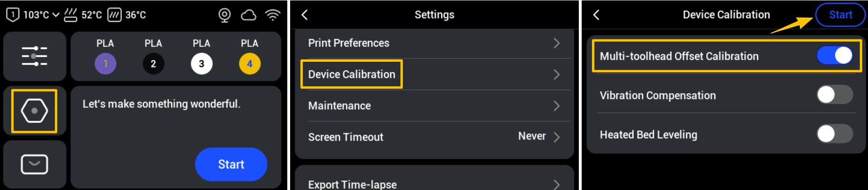Enable the Vibration Compensation switch

tap(834, 95)
